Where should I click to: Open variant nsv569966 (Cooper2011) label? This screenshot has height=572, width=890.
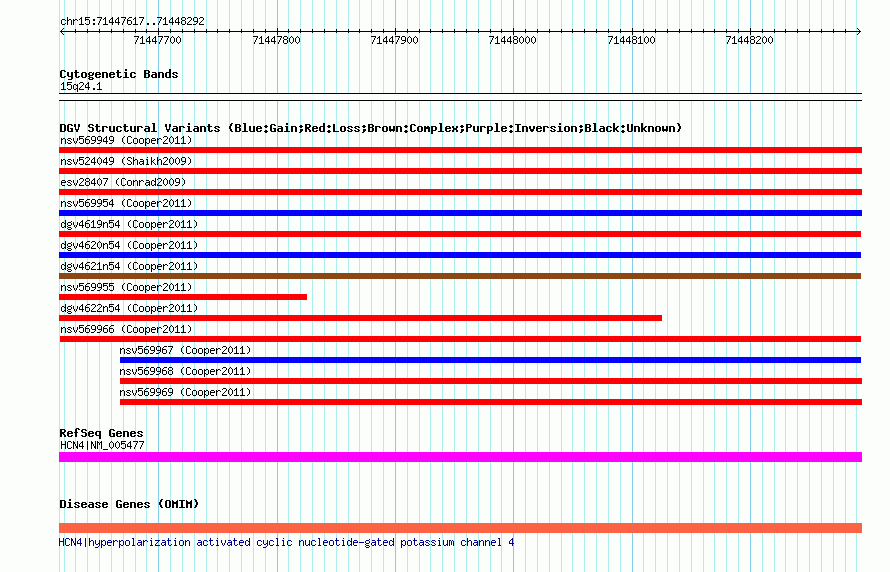coord(126,329)
